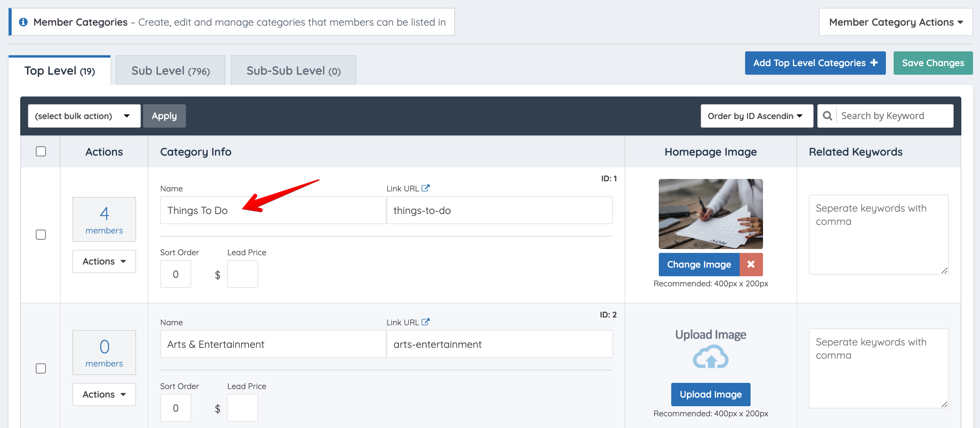Click Add Top Level Categories button
The image size is (980, 428).
tap(815, 63)
